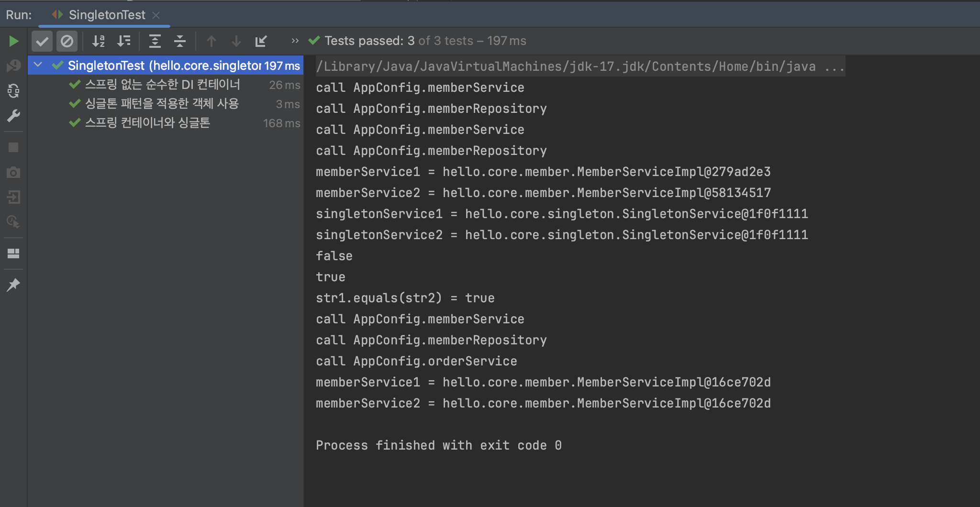Select SingletonTest root test row

(166, 66)
